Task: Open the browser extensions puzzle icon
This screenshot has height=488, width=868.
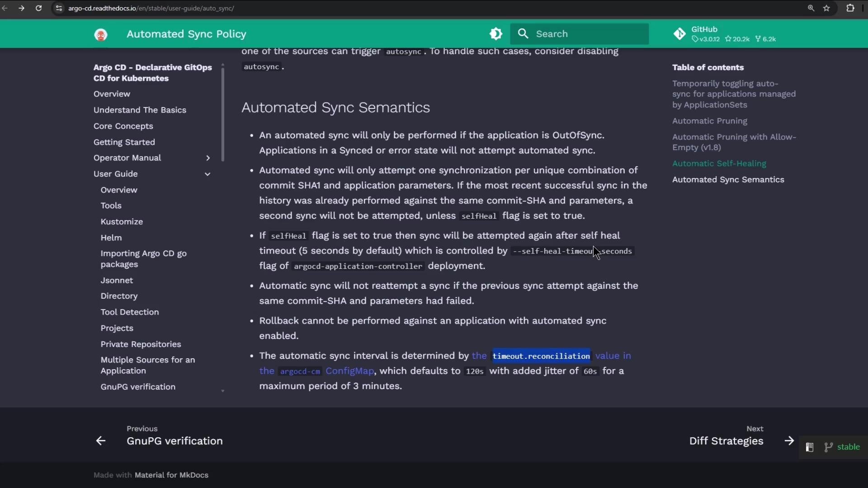Action: point(850,8)
